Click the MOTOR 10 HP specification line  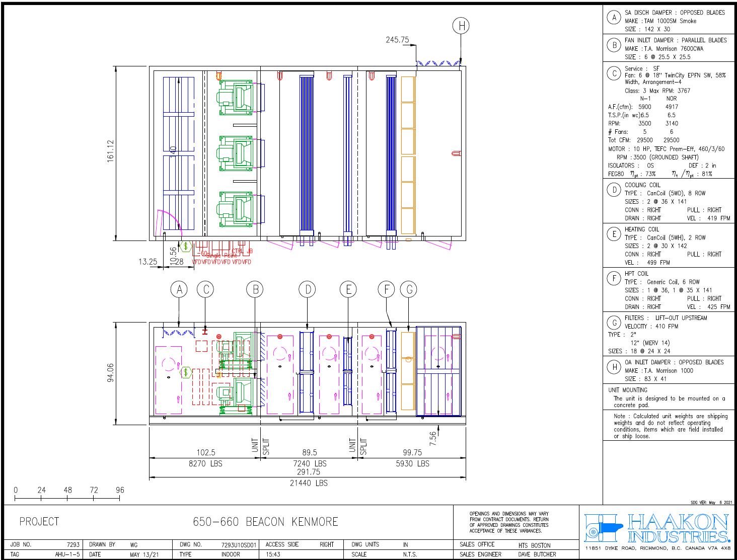point(667,149)
